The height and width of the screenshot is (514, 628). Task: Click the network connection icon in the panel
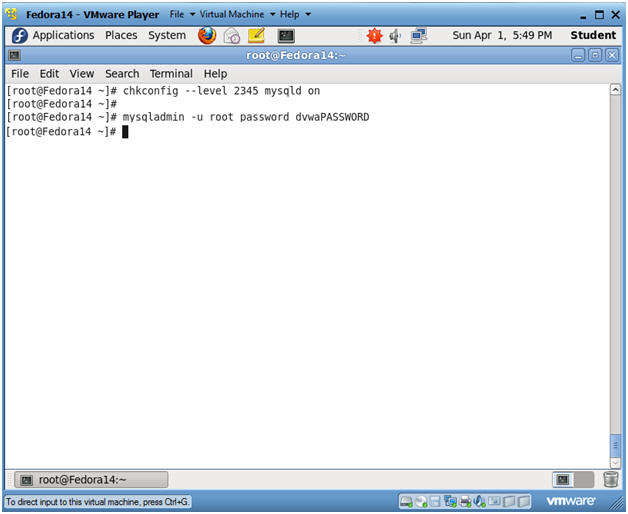point(419,36)
